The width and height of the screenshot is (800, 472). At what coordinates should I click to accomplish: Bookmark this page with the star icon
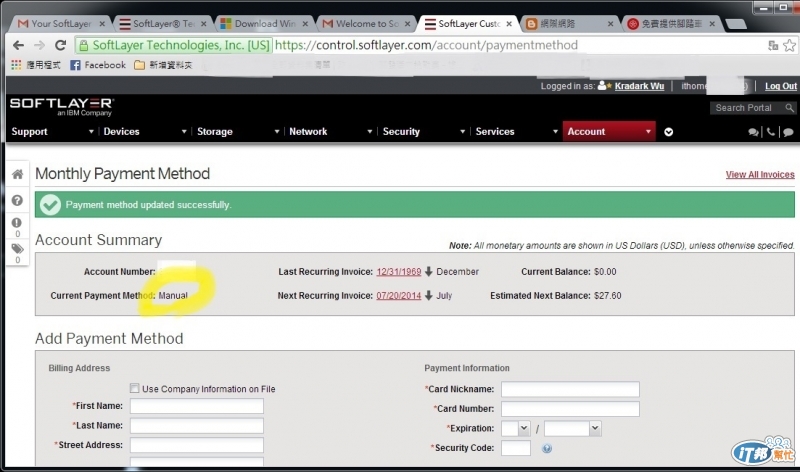(789, 45)
